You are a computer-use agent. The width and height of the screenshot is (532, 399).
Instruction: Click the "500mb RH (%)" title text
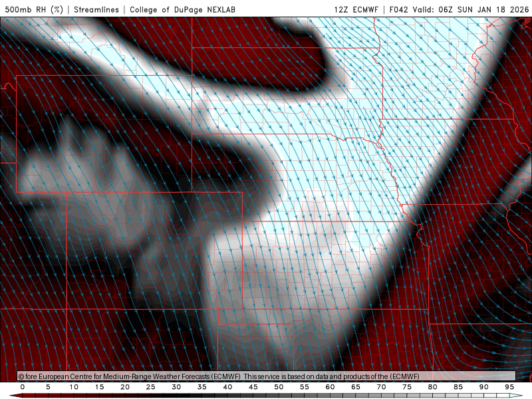coord(34,9)
